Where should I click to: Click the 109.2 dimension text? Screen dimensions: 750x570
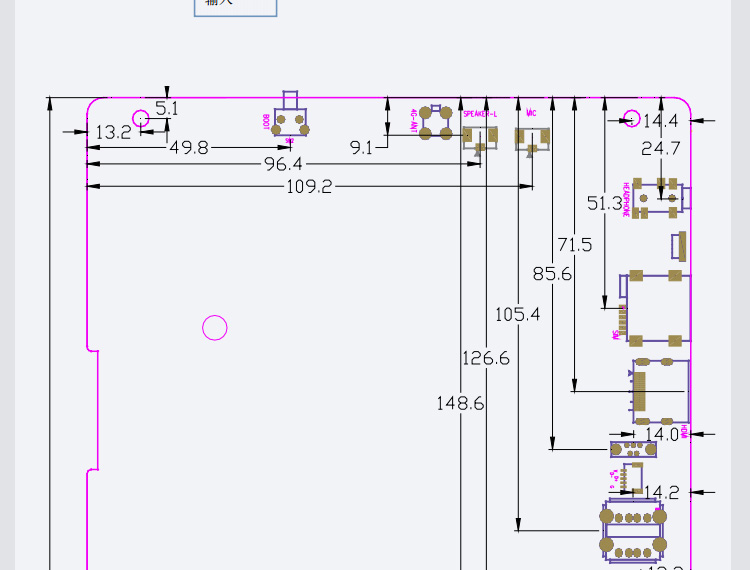click(x=309, y=187)
